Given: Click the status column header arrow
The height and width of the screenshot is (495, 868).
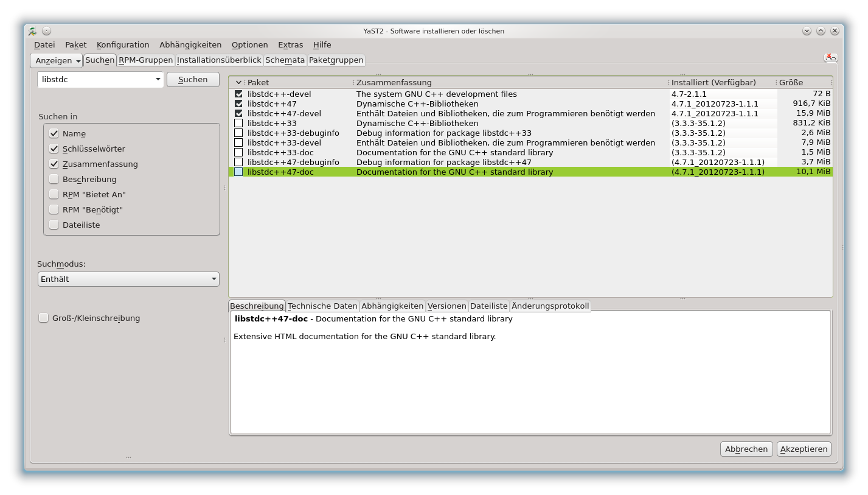Looking at the screenshot, I should pos(238,82).
